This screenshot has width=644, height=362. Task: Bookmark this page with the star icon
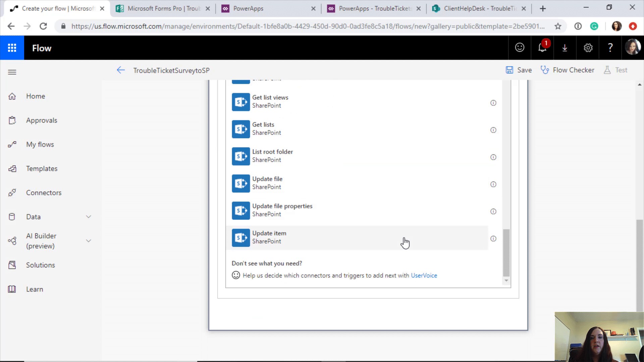(558, 26)
